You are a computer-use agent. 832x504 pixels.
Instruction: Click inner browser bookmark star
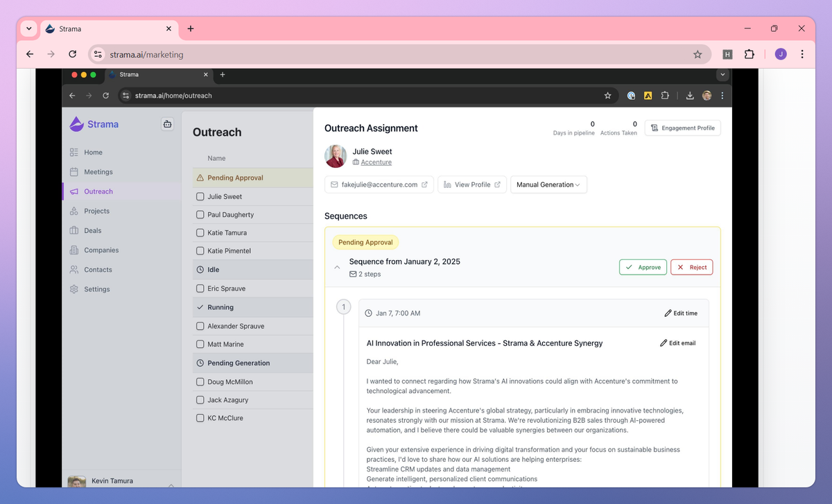tap(607, 96)
